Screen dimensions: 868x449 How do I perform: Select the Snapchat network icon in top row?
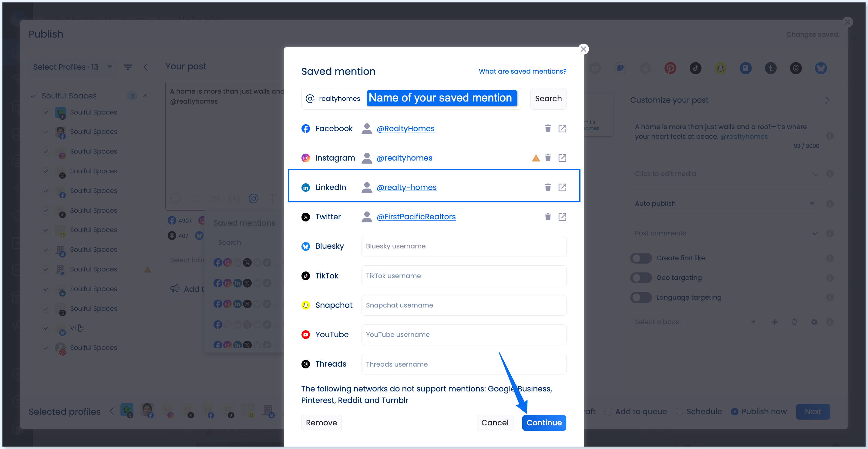(x=720, y=68)
